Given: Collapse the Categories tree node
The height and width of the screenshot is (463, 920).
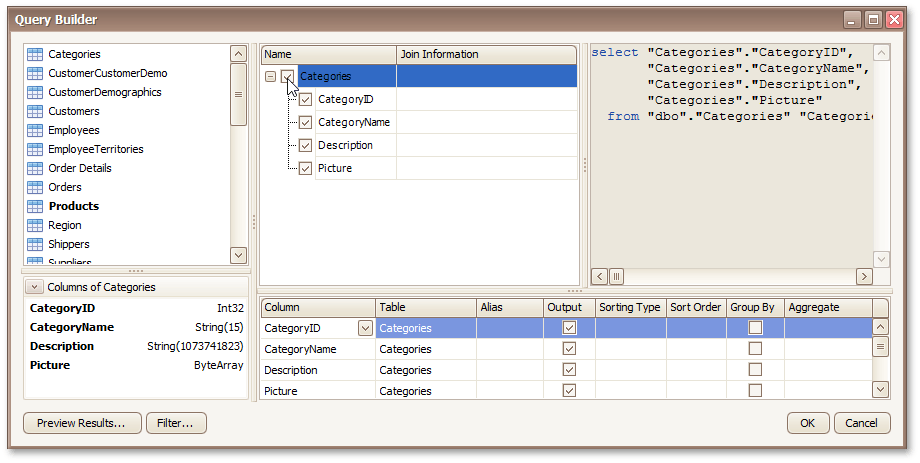Looking at the screenshot, I should click(x=271, y=77).
